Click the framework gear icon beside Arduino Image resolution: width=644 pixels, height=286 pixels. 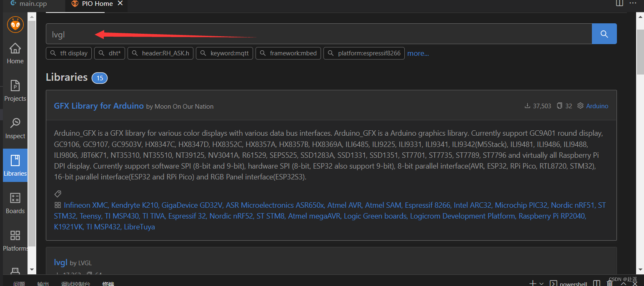coord(580,106)
